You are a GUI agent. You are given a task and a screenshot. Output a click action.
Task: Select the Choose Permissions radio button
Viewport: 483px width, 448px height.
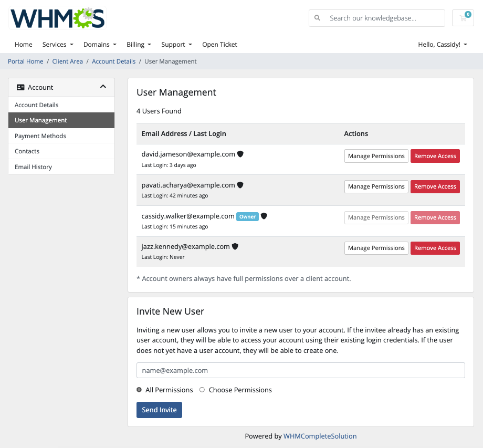(x=202, y=390)
